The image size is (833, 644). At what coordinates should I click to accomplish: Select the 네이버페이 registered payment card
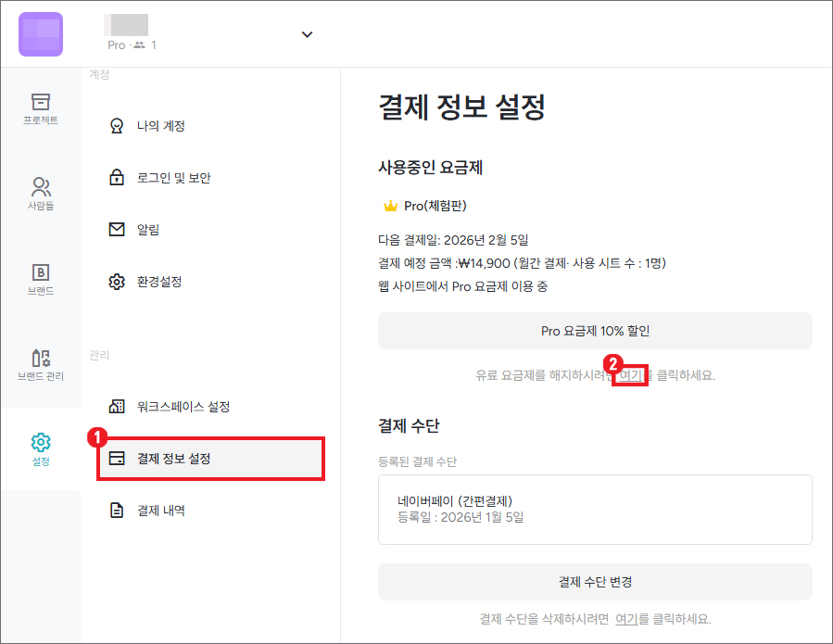595,510
